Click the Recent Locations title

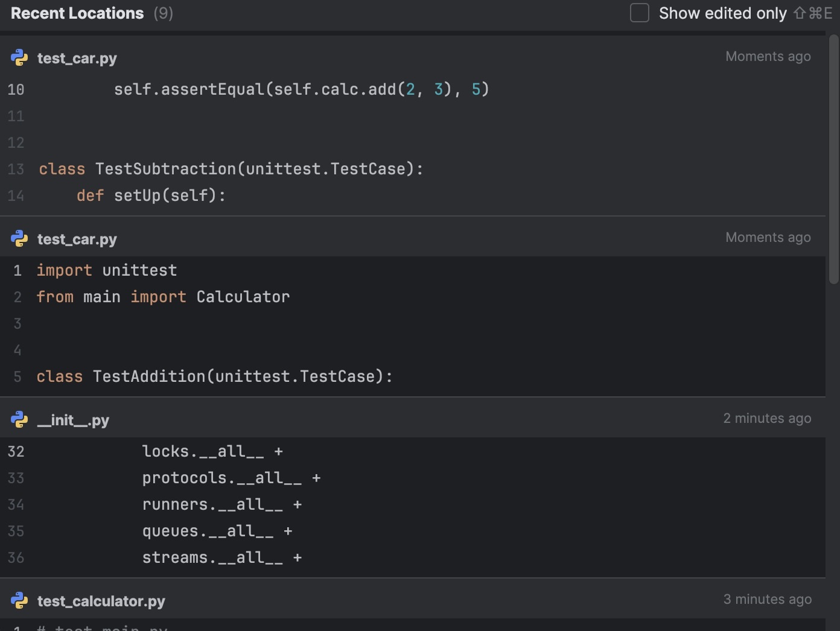coord(77,13)
